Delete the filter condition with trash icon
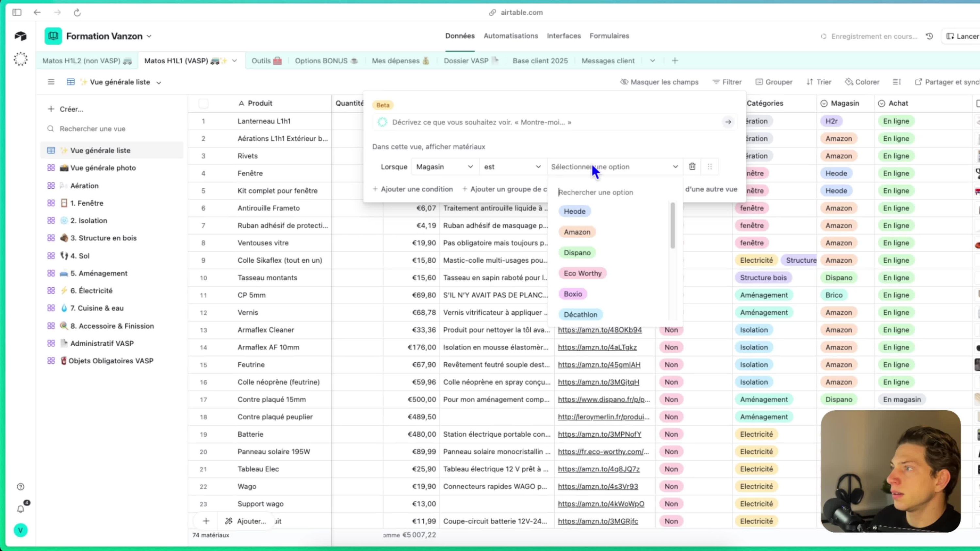The height and width of the screenshot is (551, 980). point(692,166)
